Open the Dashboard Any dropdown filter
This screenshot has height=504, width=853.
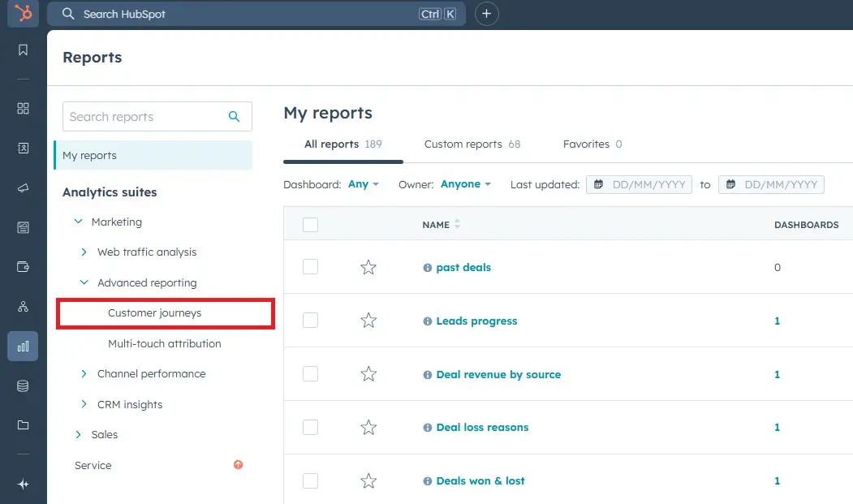tap(363, 183)
